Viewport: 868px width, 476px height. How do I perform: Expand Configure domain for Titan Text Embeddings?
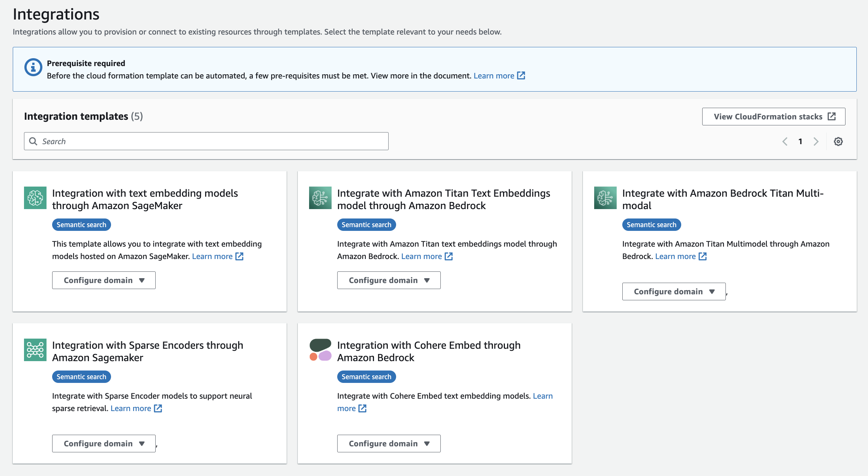click(x=389, y=280)
